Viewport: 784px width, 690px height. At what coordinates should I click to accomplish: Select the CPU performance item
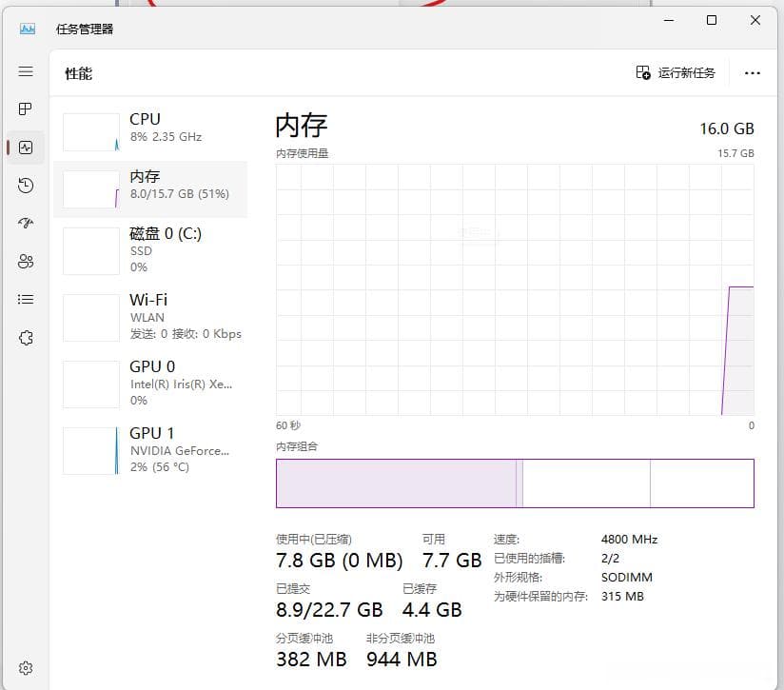click(x=150, y=132)
